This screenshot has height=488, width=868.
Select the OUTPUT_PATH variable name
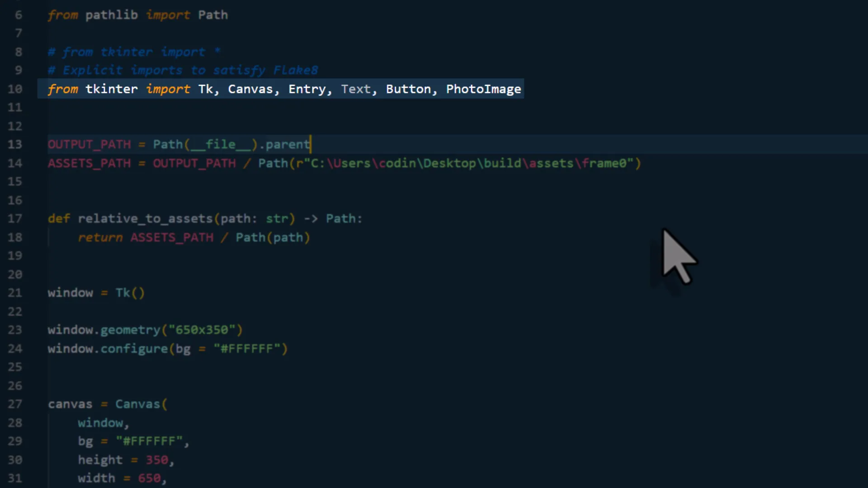click(89, 144)
